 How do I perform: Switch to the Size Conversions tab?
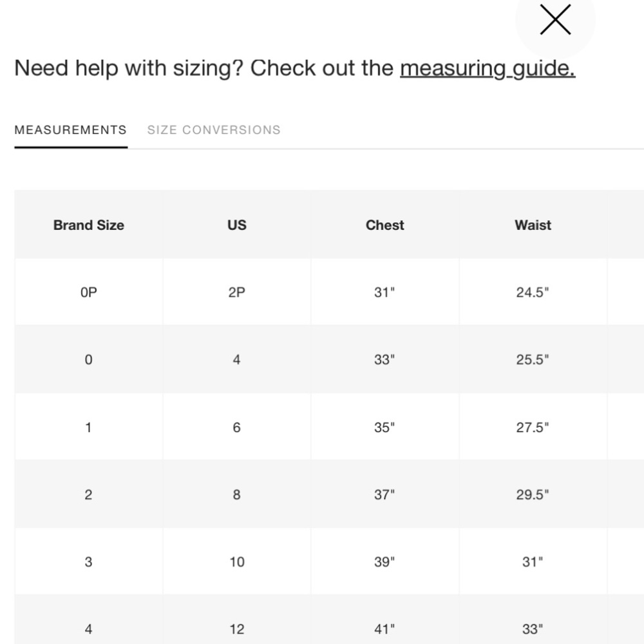tap(214, 129)
